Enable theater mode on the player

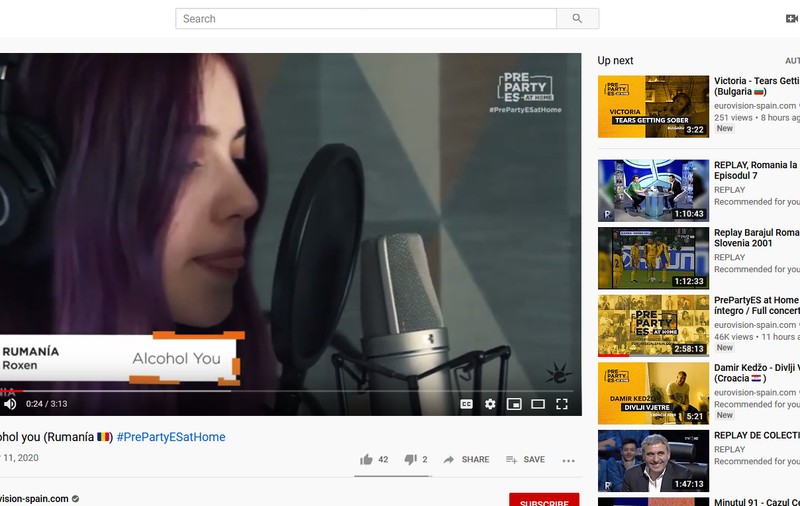[538, 404]
